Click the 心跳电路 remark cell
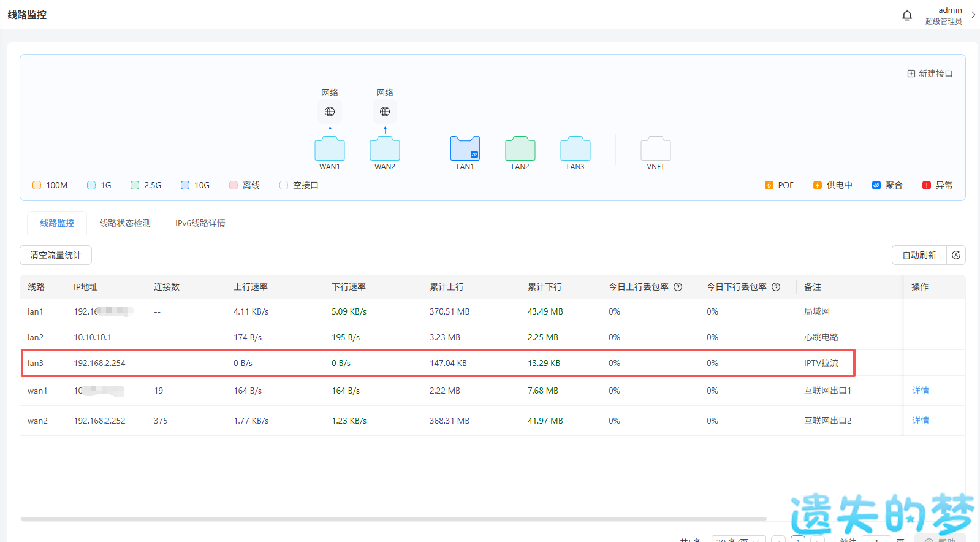This screenshot has height=542, width=980. pos(821,337)
